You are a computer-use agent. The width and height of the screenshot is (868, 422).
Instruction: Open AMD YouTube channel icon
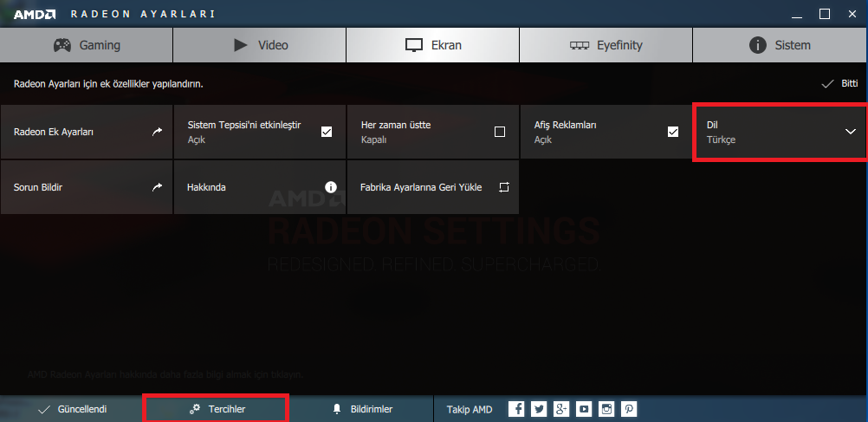pyautogui.click(x=584, y=409)
